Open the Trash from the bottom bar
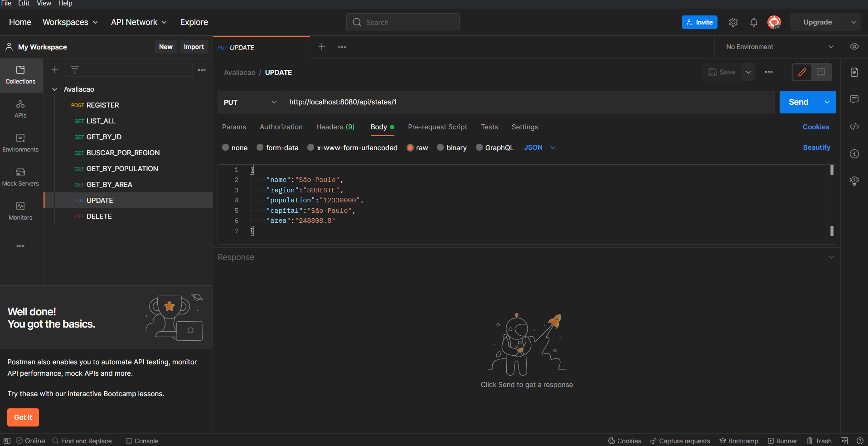This screenshot has height=446, width=868. 820,441
